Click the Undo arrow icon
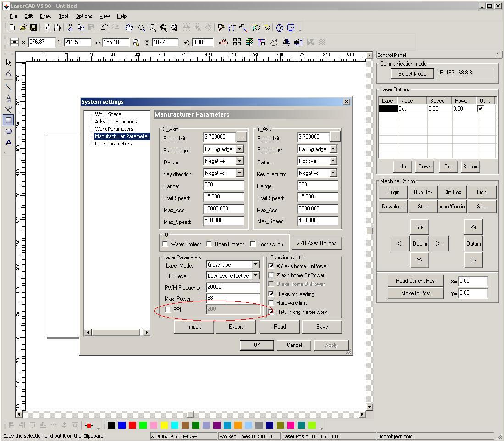Image resolution: width=504 pixels, height=441 pixels. tap(105, 28)
